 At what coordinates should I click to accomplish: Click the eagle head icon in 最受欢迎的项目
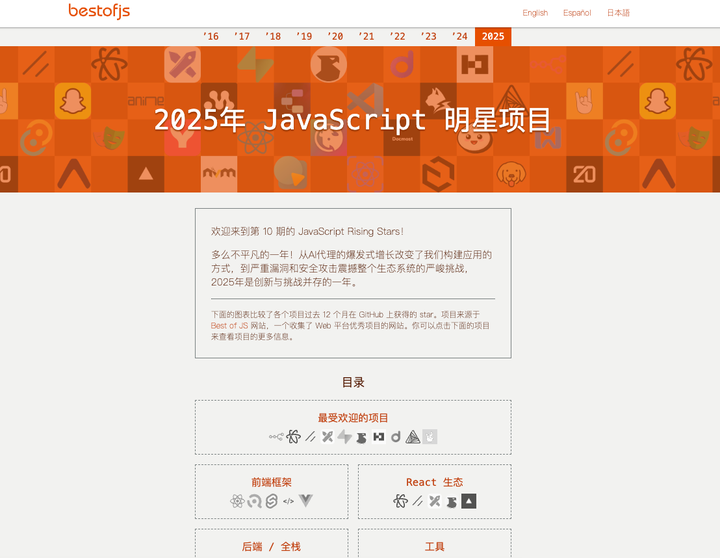pyautogui.click(x=361, y=437)
